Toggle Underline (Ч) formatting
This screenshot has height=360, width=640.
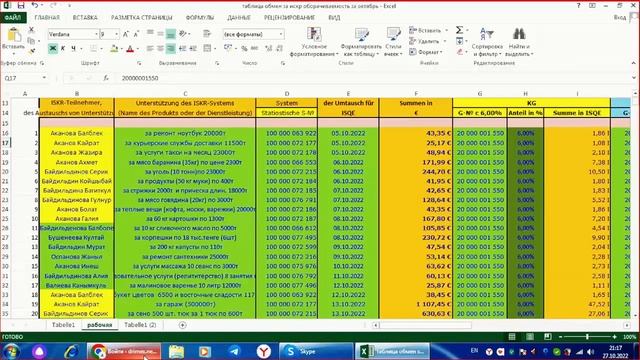pyautogui.click(x=73, y=49)
